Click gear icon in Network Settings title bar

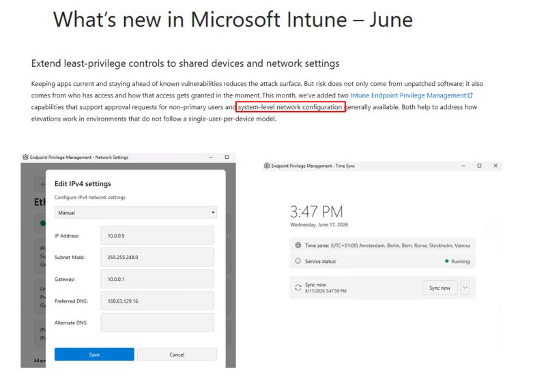click(25, 157)
